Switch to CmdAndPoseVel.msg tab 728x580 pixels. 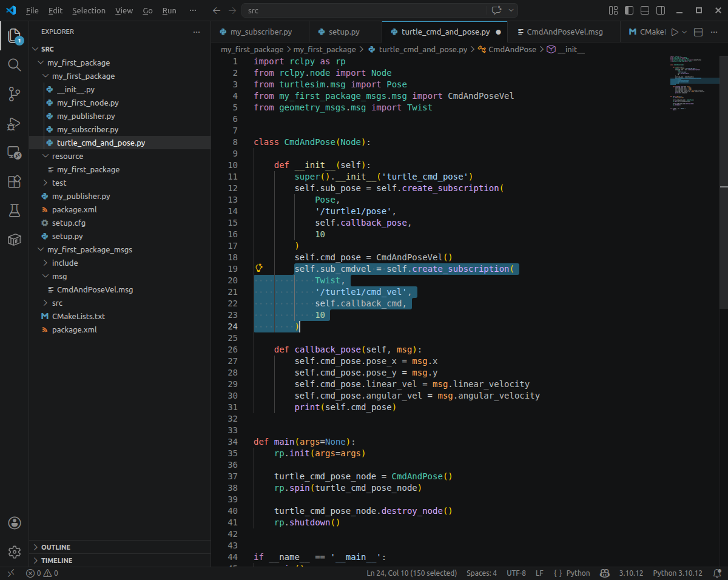[565, 32]
